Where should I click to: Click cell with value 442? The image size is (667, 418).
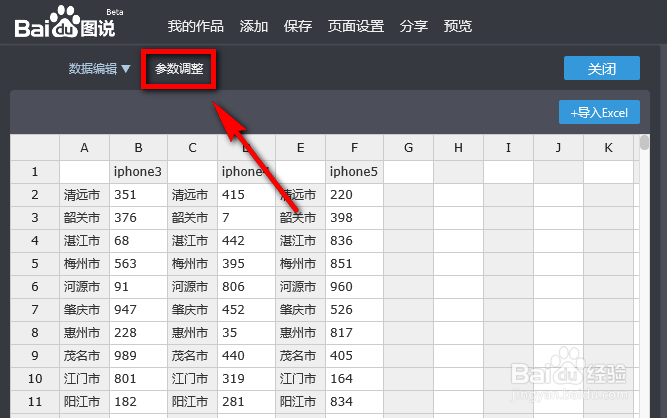(x=246, y=241)
